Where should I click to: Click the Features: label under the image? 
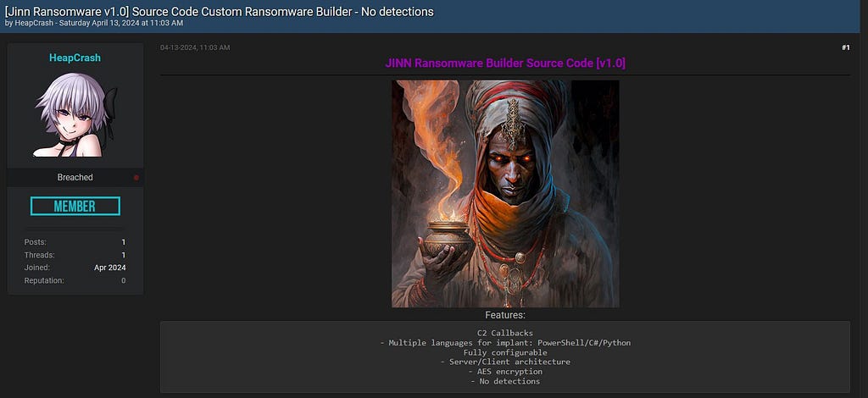tap(505, 315)
